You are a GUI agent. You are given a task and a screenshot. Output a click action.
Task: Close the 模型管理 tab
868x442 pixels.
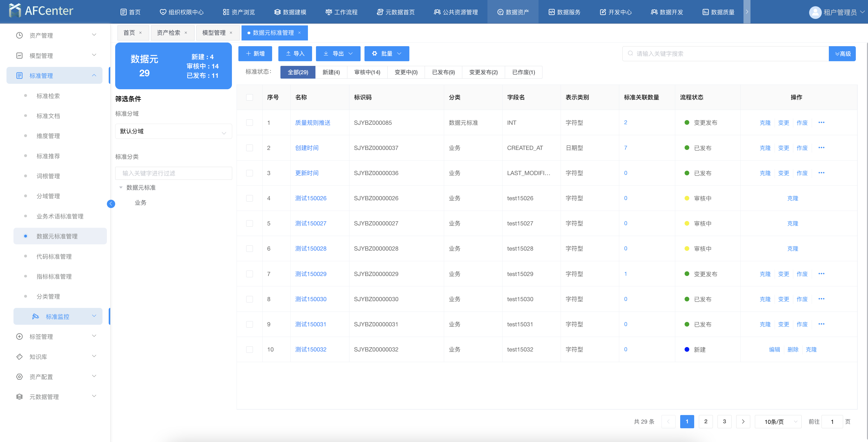[x=231, y=33]
